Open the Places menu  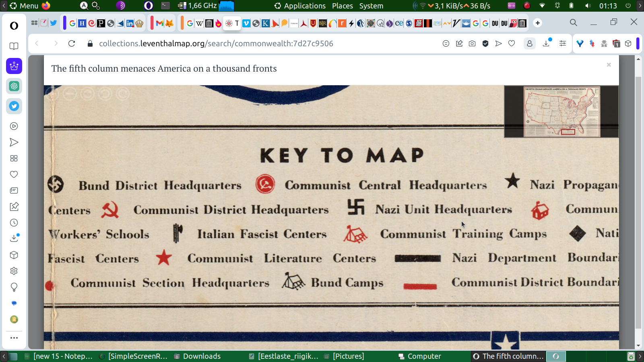(343, 6)
